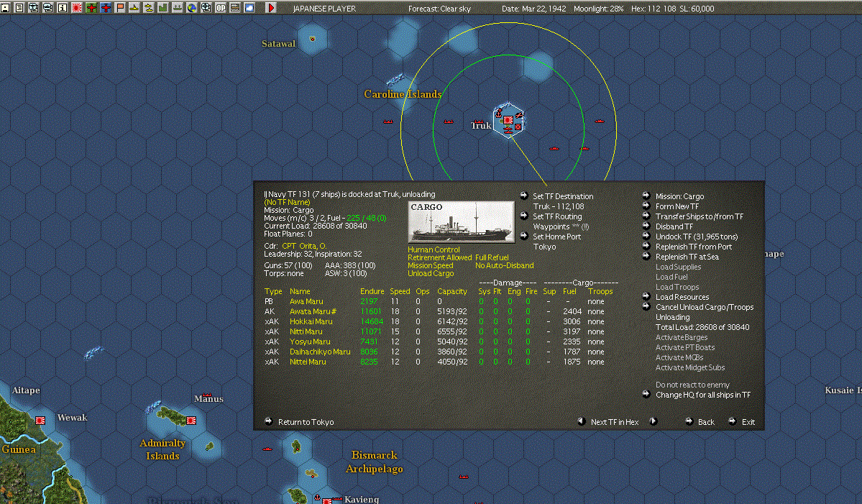Image resolution: width=862 pixels, height=504 pixels.
Task: Click Form New TF
Action: pyautogui.click(x=677, y=206)
